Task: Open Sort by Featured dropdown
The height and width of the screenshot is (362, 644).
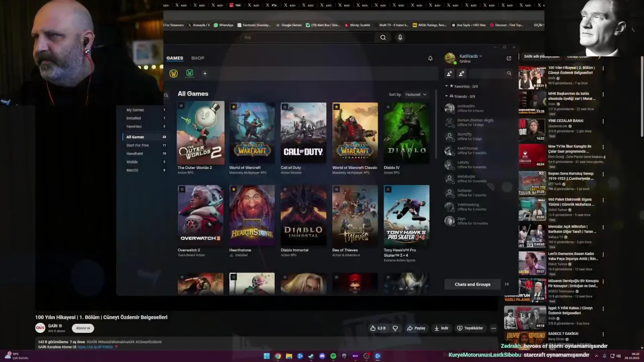Action: (416, 95)
